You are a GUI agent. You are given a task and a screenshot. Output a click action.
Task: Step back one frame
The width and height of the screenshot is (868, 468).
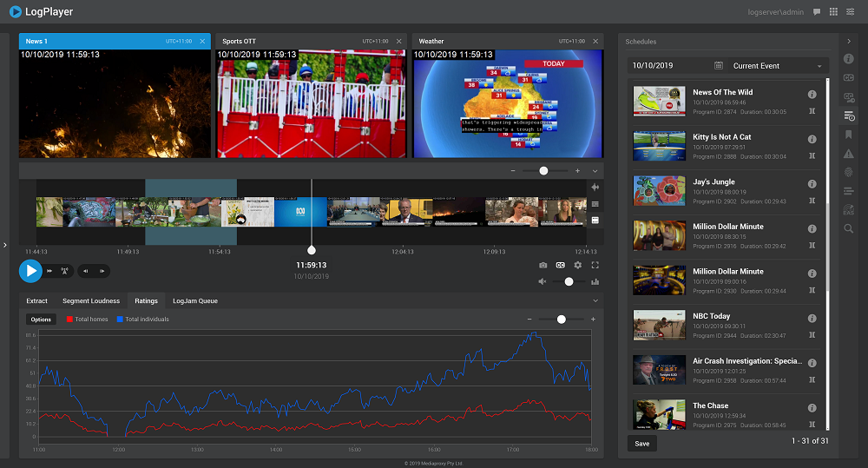85,271
